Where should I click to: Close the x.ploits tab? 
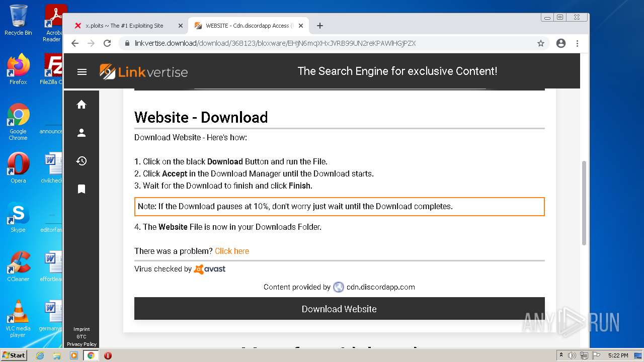click(x=181, y=26)
